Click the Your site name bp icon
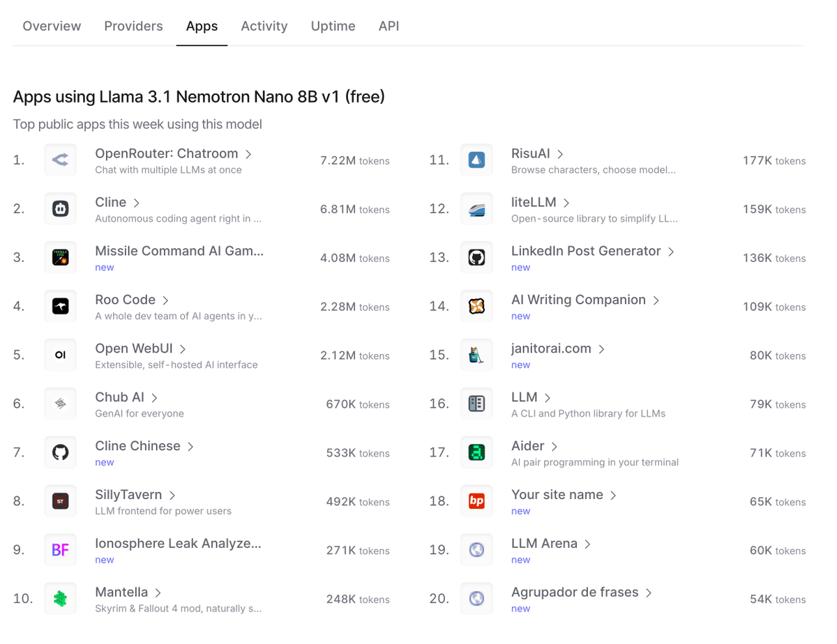The width and height of the screenshot is (837, 644). pyautogui.click(x=477, y=502)
